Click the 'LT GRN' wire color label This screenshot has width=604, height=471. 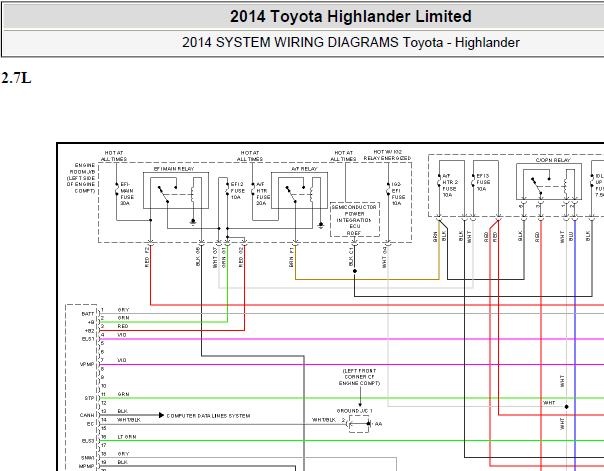pos(127,437)
